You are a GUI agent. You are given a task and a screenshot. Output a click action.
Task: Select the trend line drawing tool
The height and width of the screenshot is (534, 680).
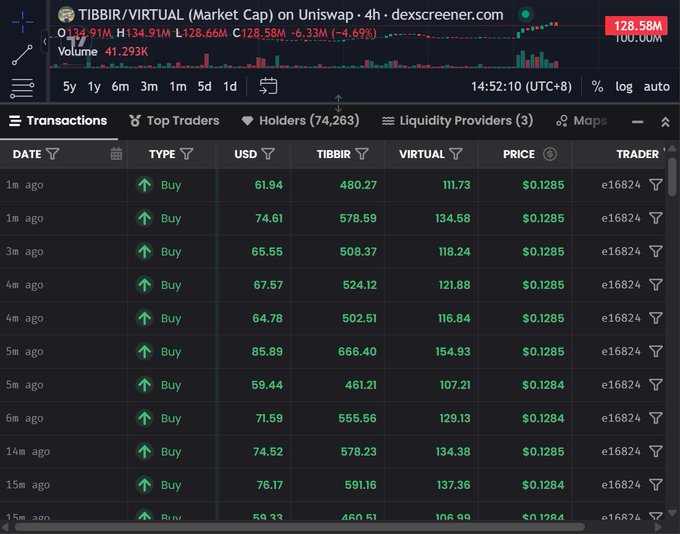[x=22, y=55]
